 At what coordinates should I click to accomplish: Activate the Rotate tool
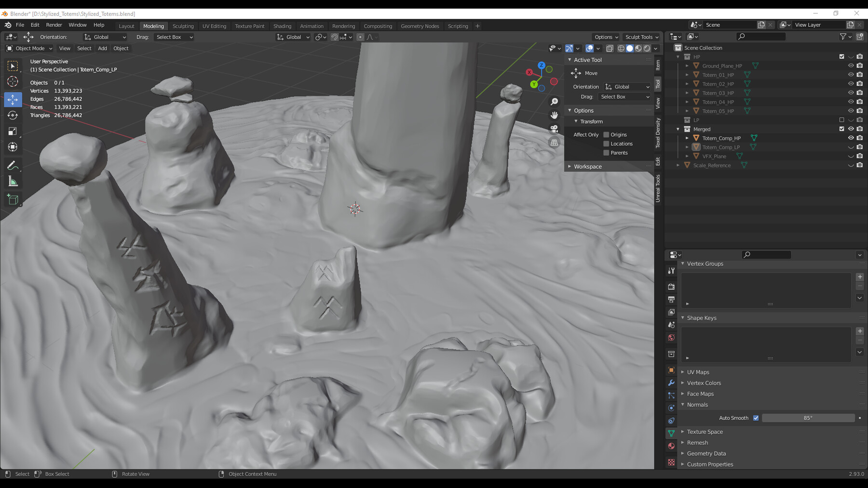click(13, 115)
